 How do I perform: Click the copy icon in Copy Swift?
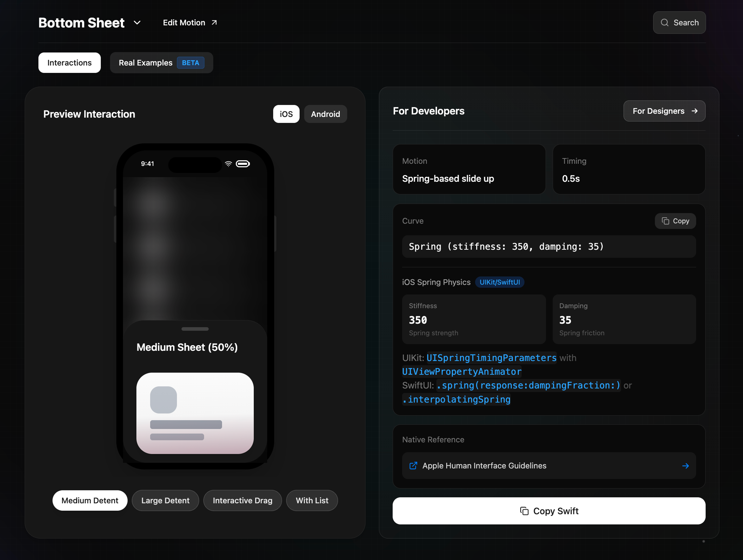(x=524, y=511)
